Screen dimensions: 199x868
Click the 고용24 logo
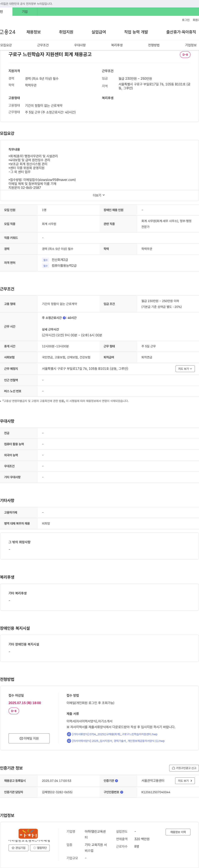click(x=8, y=32)
